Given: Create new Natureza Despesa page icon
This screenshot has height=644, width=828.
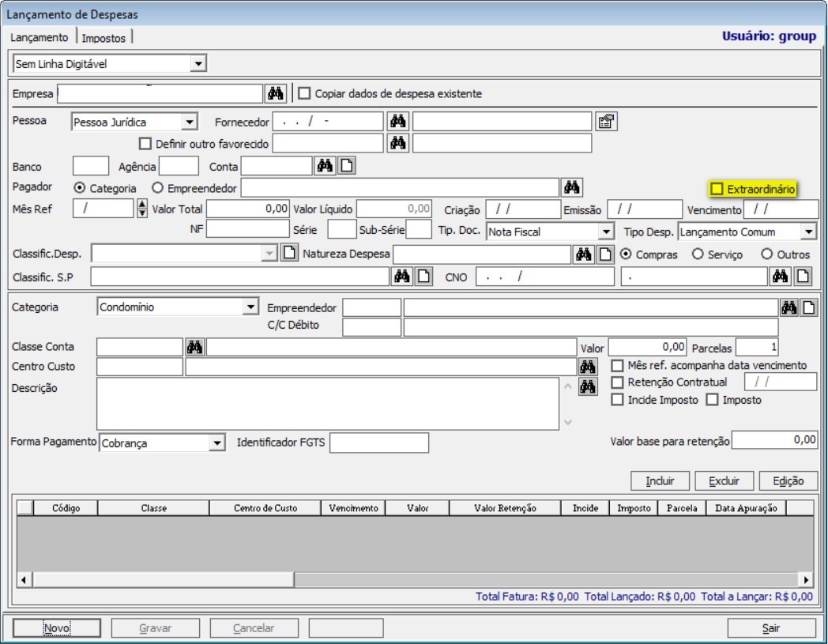Looking at the screenshot, I should [x=605, y=254].
